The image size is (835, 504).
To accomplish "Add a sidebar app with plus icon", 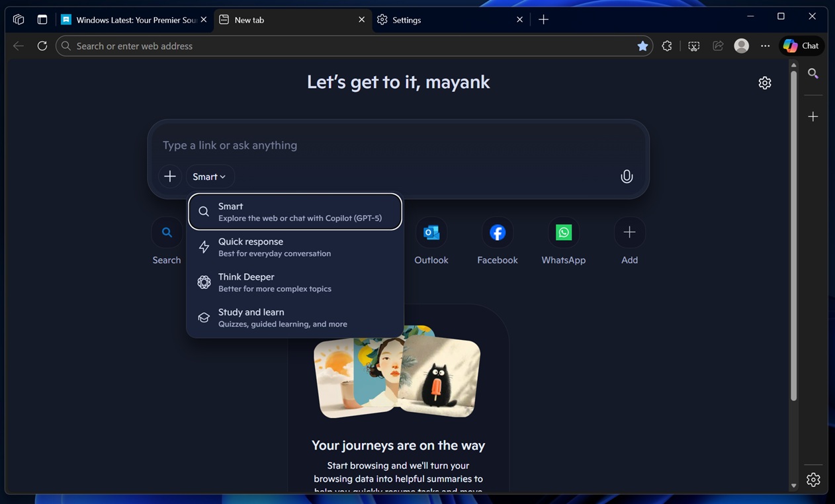I will (x=813, y=116).
